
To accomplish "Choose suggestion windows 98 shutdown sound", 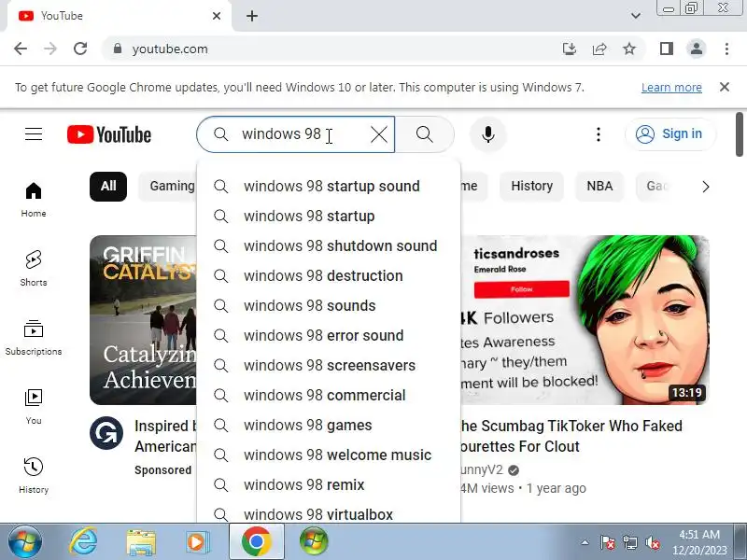I will pyautogui.click(x=329, y=246).
